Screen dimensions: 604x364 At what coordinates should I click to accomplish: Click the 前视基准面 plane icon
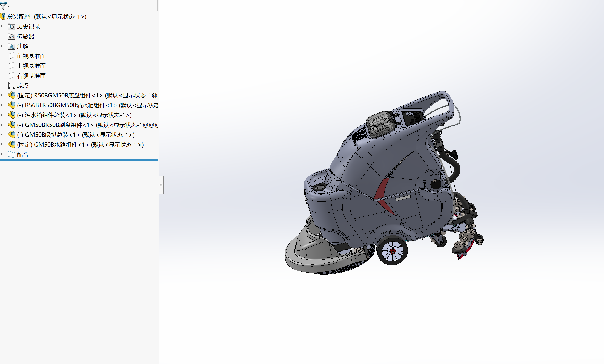click(x=12, y=56)
